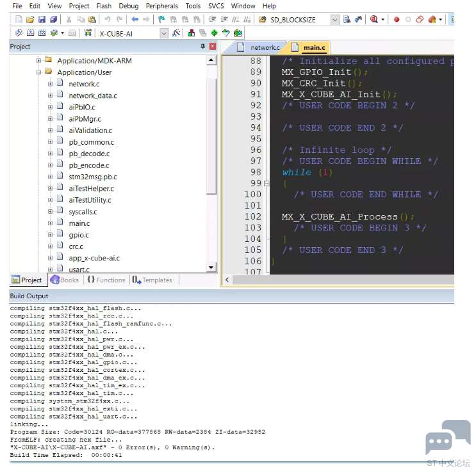The width and height of the screenshot is (476, 473).
Task: Save the current file with the floppy icon
Action: pos(42,20)
